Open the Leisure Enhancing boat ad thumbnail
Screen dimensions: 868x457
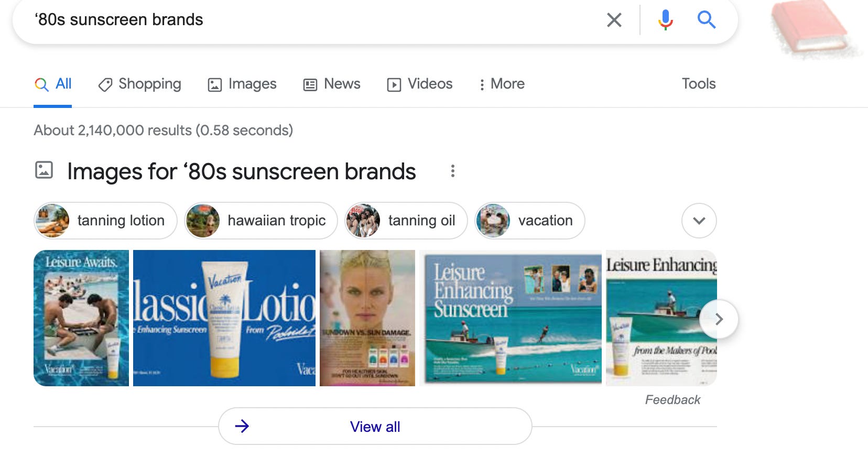click(661, 318)
